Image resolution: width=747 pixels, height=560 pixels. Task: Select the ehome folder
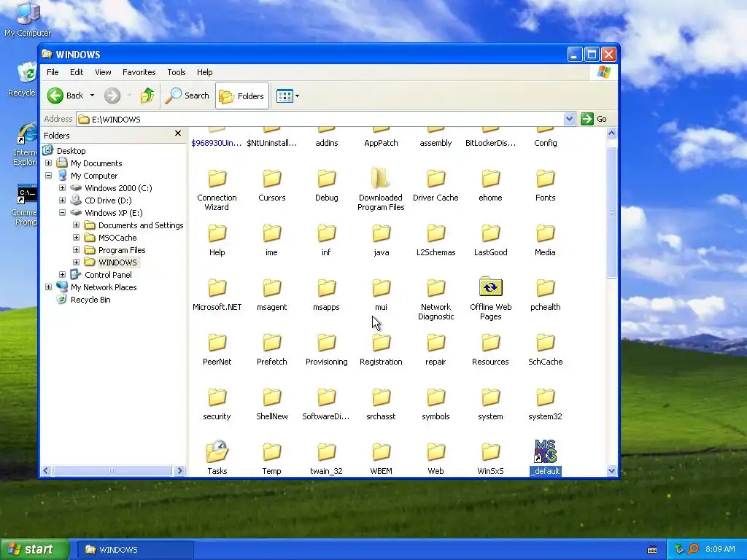(x=491, y=186)
